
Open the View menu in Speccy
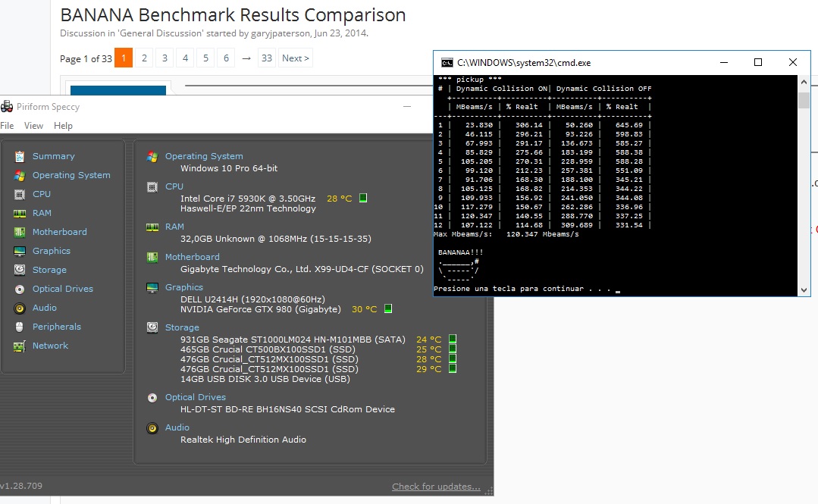tap(33, 126)
